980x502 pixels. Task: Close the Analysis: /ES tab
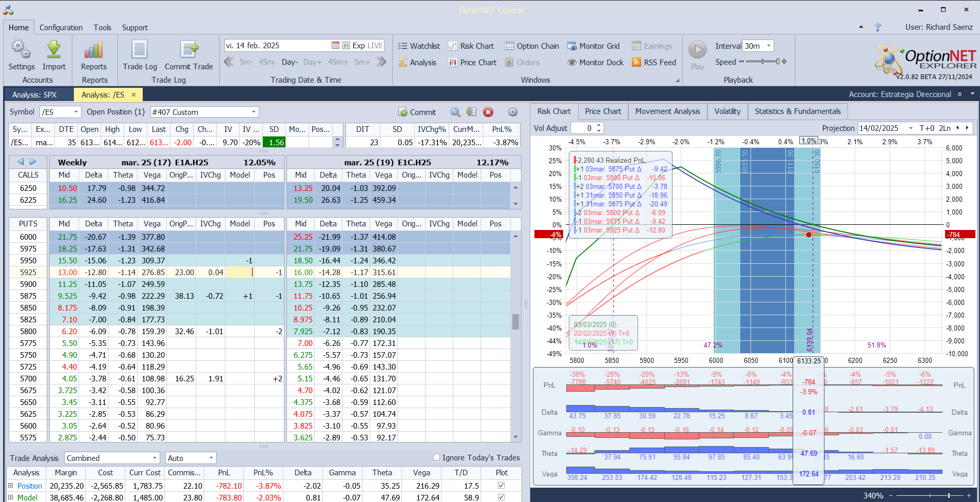pos(133,94)
